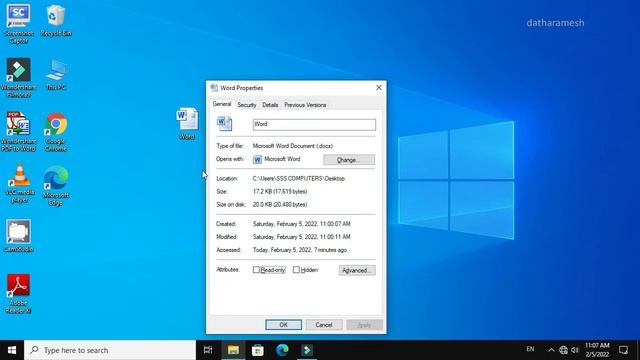Click the Modified date 11:00:11 AM

(301, 237)
